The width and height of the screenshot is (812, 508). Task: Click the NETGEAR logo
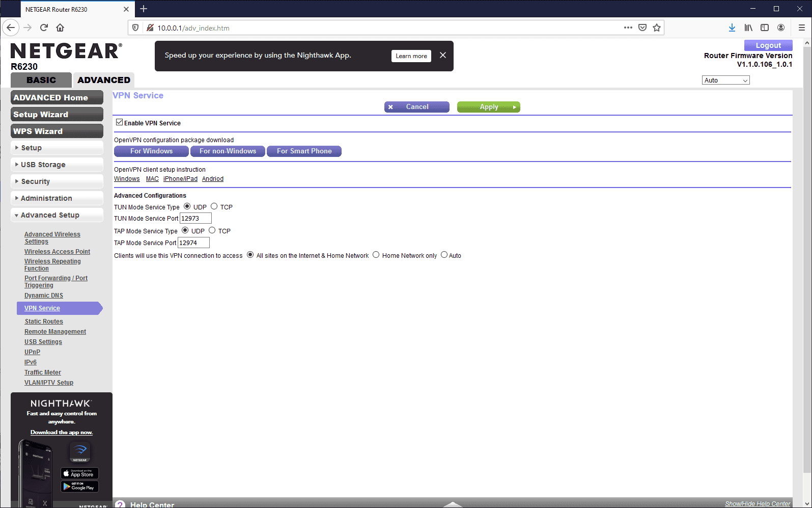click(x=66, y=51)
